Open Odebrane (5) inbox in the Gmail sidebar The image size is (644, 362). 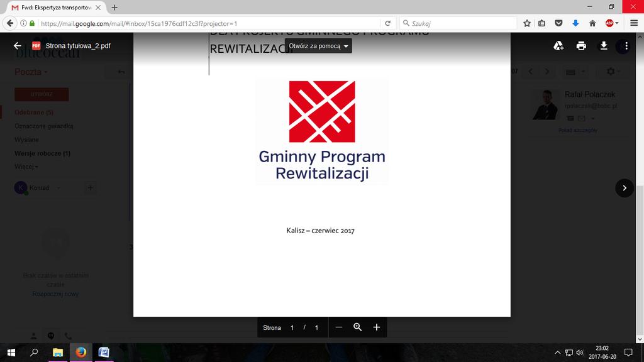(x=34, y=112)
